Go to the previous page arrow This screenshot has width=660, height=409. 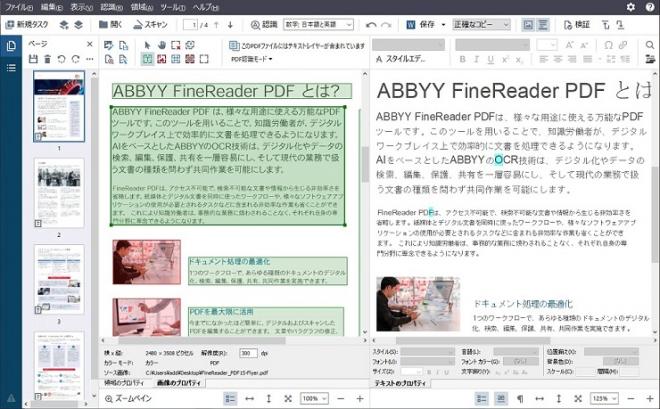tap(216, 25)
